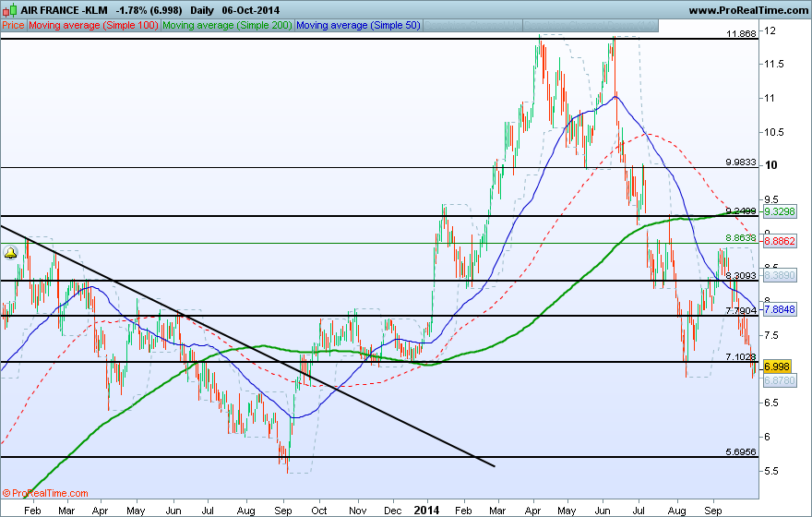This screenshot has width=812, height=517.
Task: Click the green 8.8638 level label
Action: tap(741, 238)
